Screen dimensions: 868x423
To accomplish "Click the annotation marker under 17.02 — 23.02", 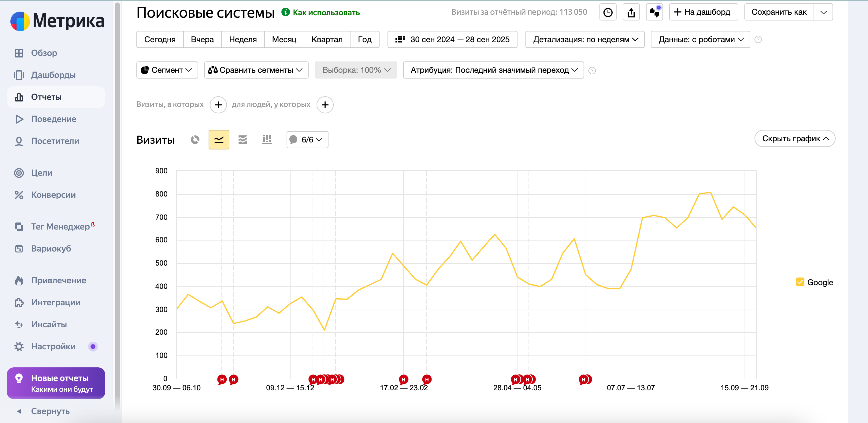I will pyautogui.click(x=403, y=379).
